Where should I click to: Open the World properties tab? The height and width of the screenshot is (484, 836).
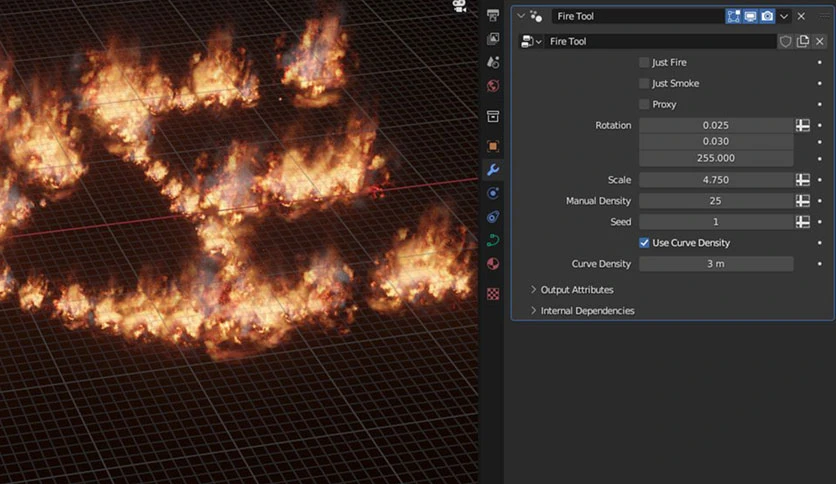(x=493, y=86)
